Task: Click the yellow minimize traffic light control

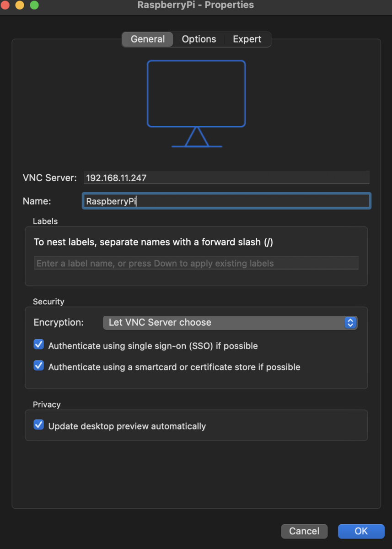Action: click(20, 5)
